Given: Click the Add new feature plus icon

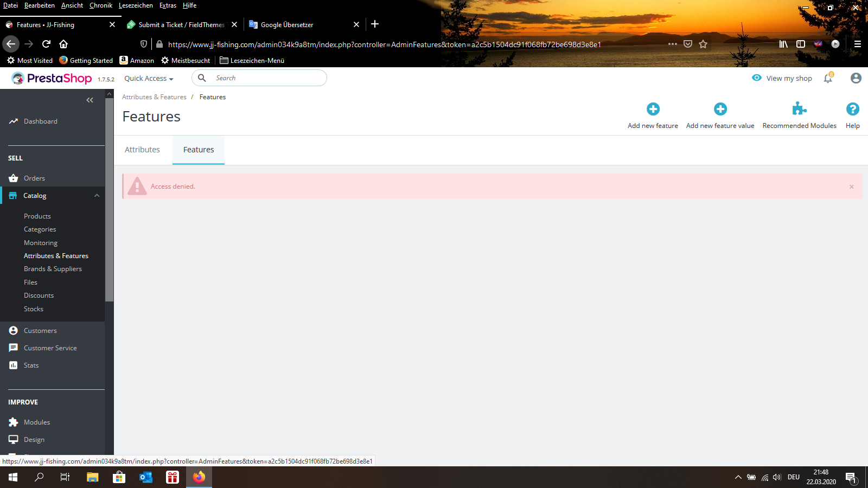Looking at the screenshot, I should [x=653, y=109].
